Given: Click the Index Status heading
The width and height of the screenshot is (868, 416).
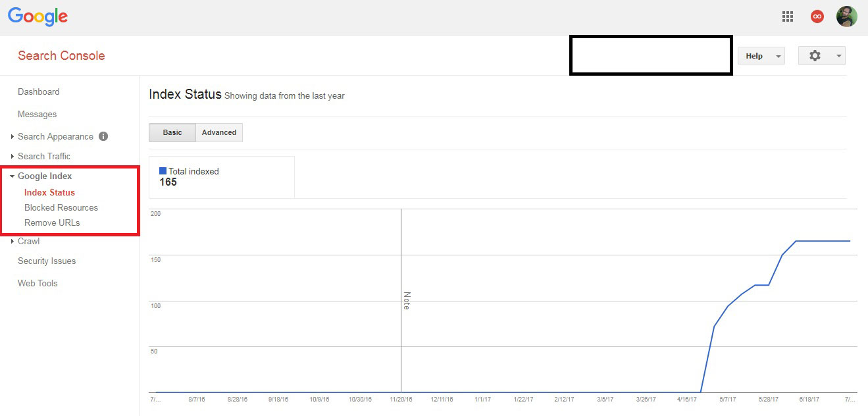Looking at the screenshot, I should 186,94.
